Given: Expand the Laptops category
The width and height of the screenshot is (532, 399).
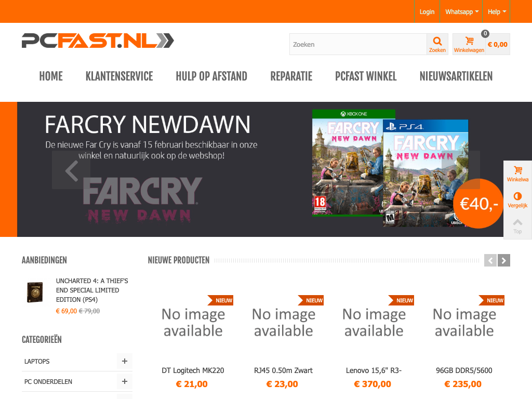Looking at the screenshot, I should pyautogui.click(x=125, y=361).
